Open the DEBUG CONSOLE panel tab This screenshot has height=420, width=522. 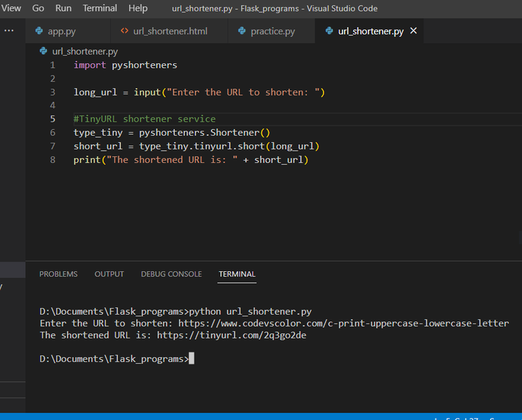tap(171, 274)
